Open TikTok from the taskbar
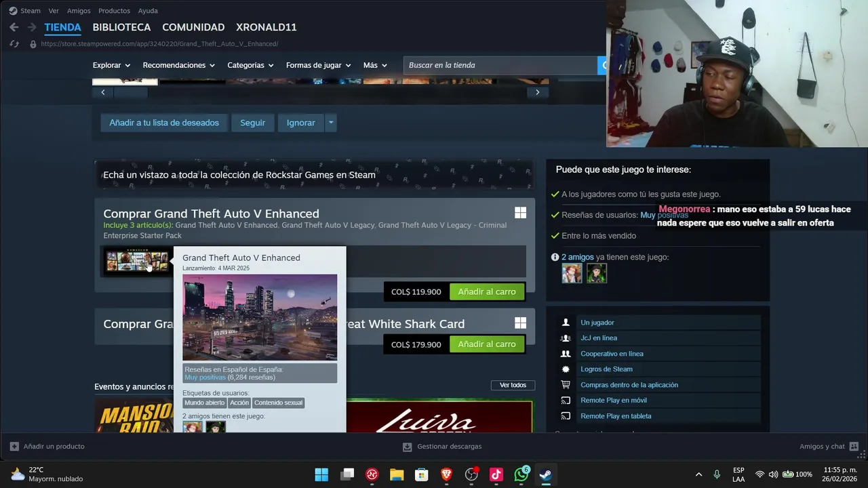The height and width of the screenshot is (488, 868). (496, 474)
